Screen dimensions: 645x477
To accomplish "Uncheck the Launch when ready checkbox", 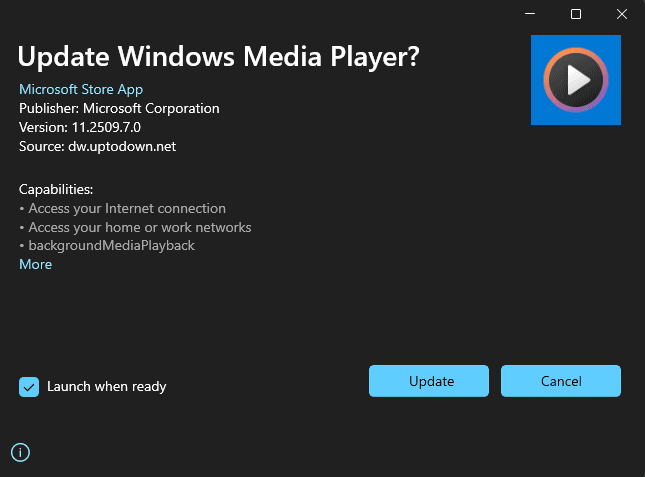I will click(29, 386).
